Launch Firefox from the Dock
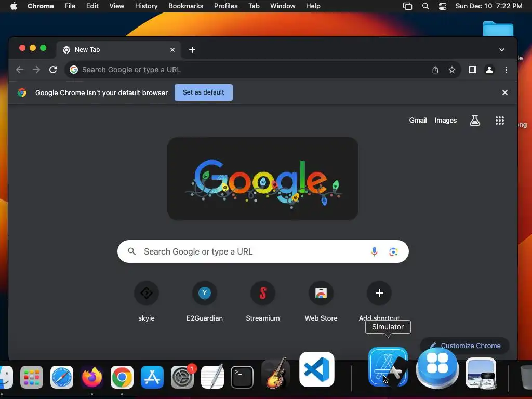532x399 pixels. [92, 377]
